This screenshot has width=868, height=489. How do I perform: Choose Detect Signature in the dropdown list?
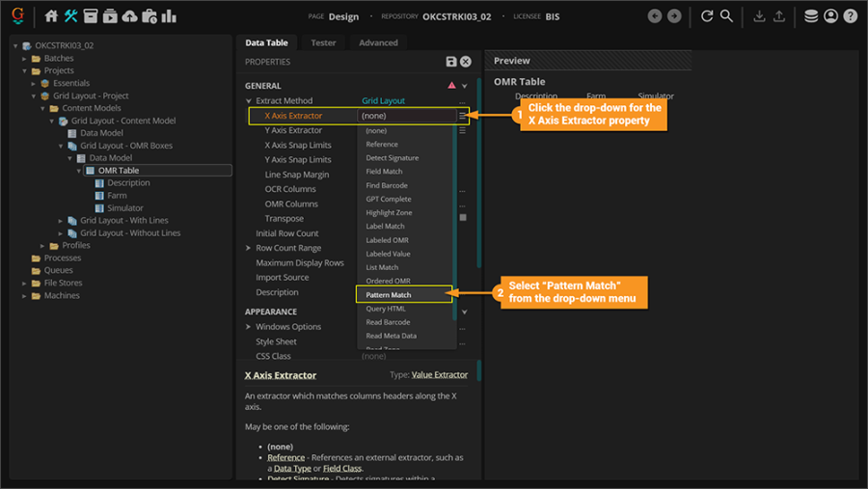(x=392, y=158)
